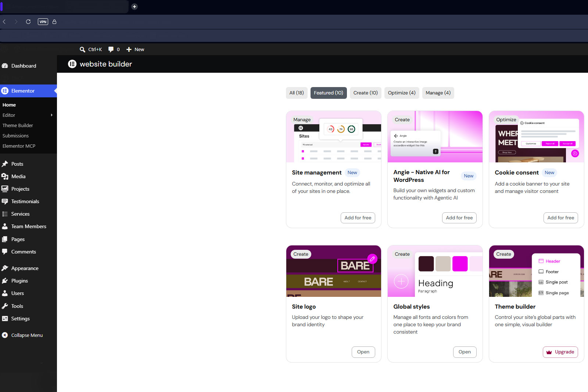Open the Global styles feature
This screenshot has width=588, height=392.
465,352
